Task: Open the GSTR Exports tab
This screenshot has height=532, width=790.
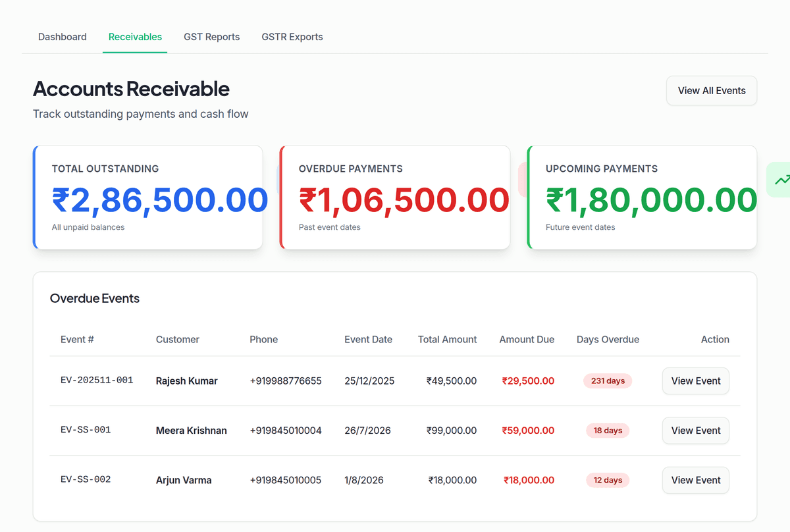Action: click(292, 37)
